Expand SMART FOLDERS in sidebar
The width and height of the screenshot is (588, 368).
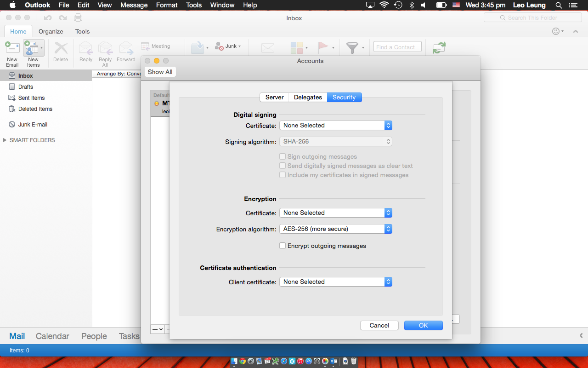5,140
